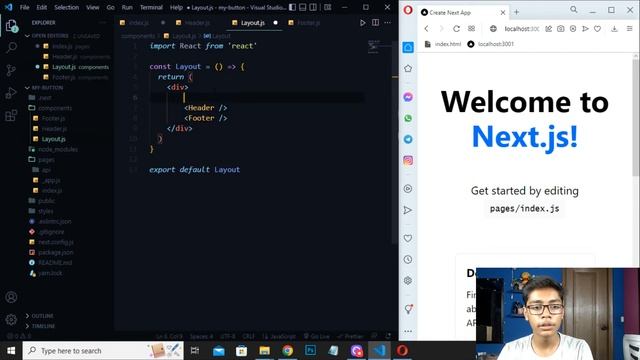Open index.html bookmark in Opera
Image resolution: width=640 pixels, height=360 pixels.
[x=443, y=44]
